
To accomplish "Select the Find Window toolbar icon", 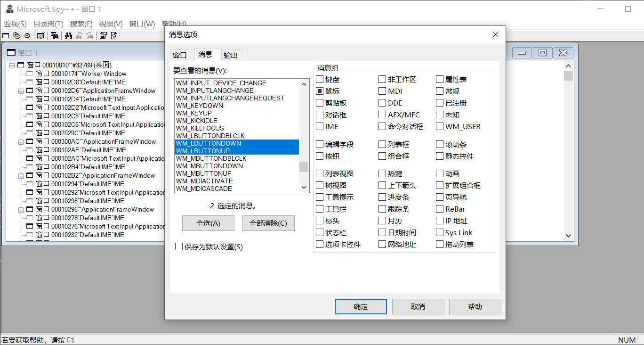I will point(55,35).
